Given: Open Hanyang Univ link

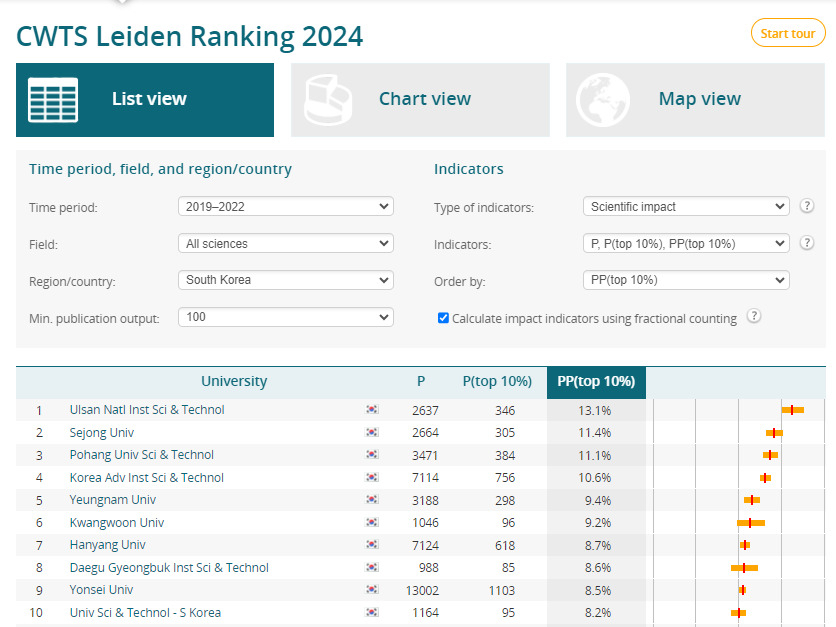Looking at the screenshot, I should pyautogui.click(x=108, y=545).
